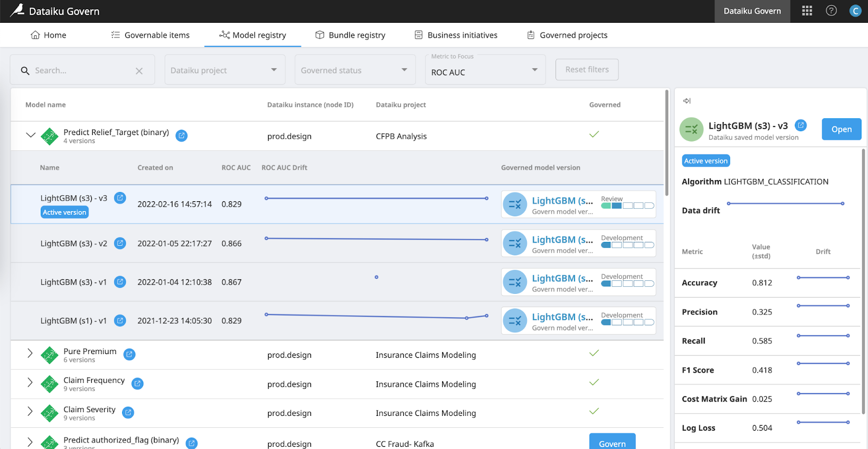Open external link for LightGBM (s3) - v1
This screenshot has width=868, height=449.
click(120, 282)
